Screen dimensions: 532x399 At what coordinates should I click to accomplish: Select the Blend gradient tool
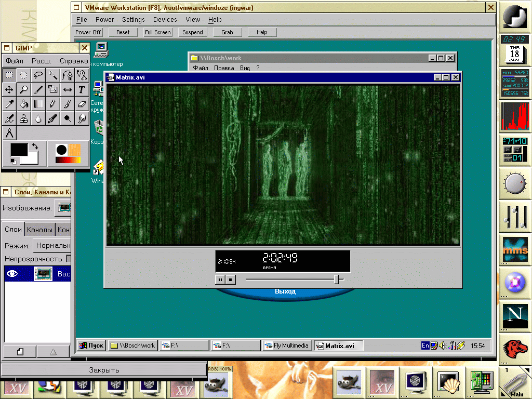pos(38,104)
